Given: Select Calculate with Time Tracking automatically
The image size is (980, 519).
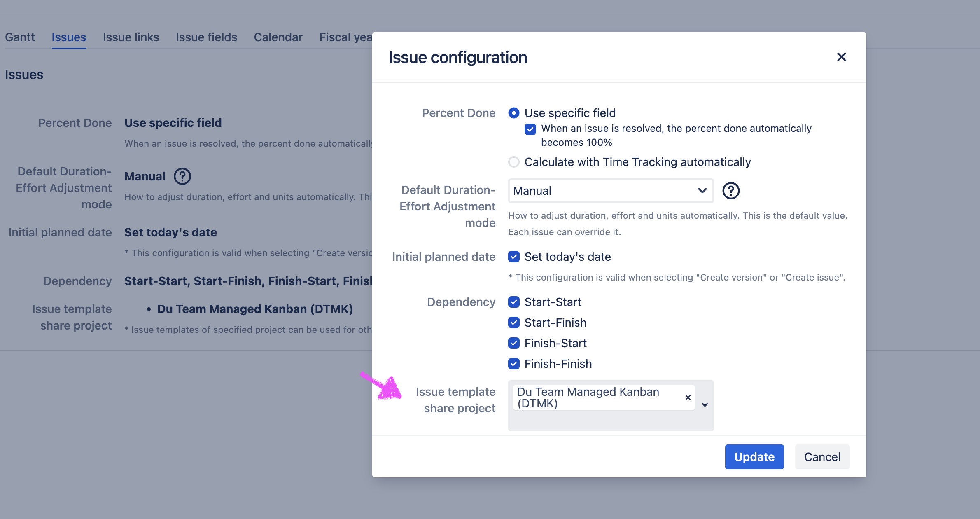Looking at the screenshot, I should (514, 162).
